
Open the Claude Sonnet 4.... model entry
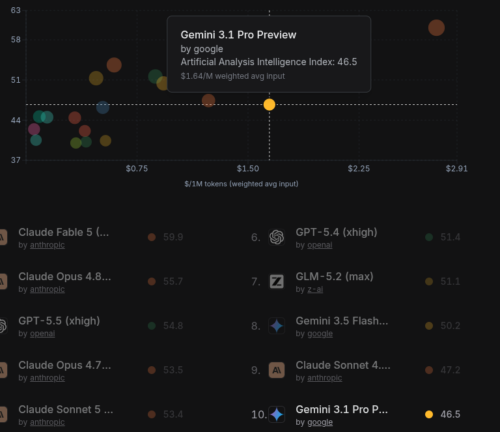click(343, 365)
